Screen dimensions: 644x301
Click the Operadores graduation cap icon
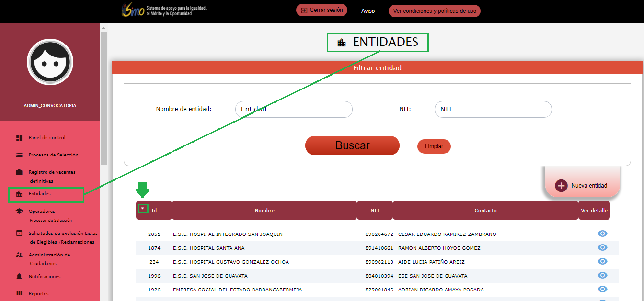tap(19, 212)
